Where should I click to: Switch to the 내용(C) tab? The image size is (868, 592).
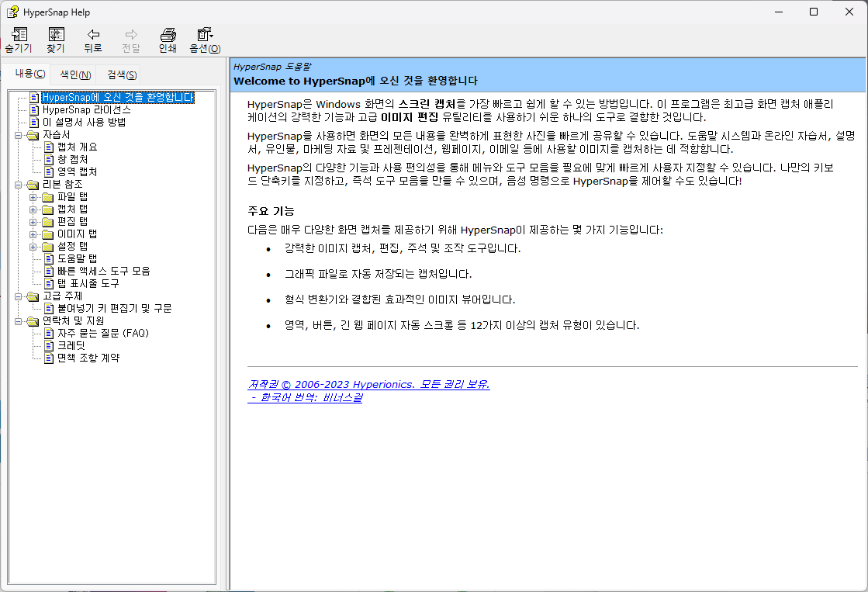pyautogui.click(x=30, y=74)
